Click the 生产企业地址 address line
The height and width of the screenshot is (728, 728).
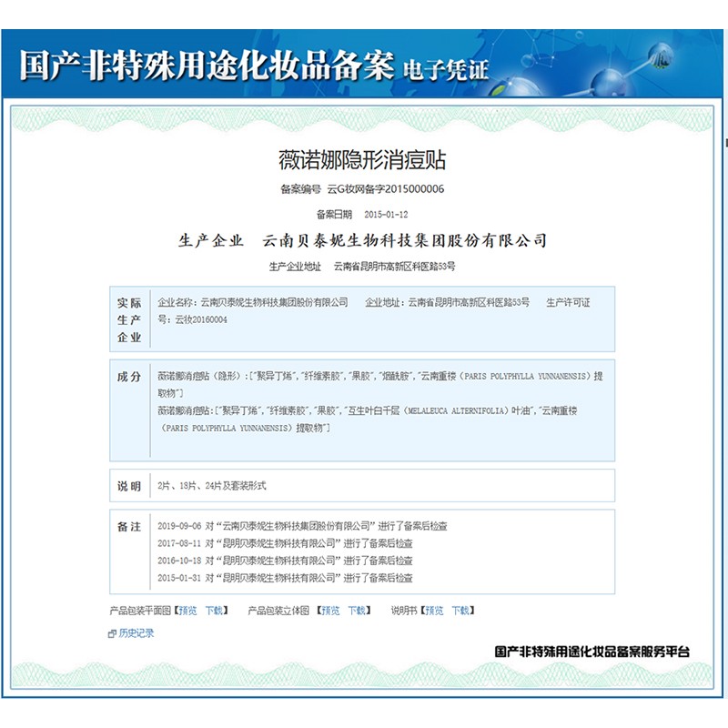click(x=362, y=267)
